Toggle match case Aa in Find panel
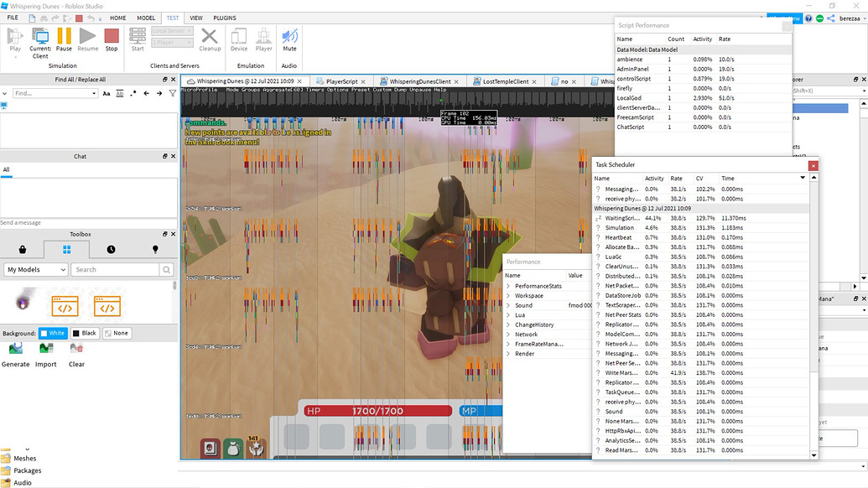This screenshot has height=488, width=868. [107, 94]
